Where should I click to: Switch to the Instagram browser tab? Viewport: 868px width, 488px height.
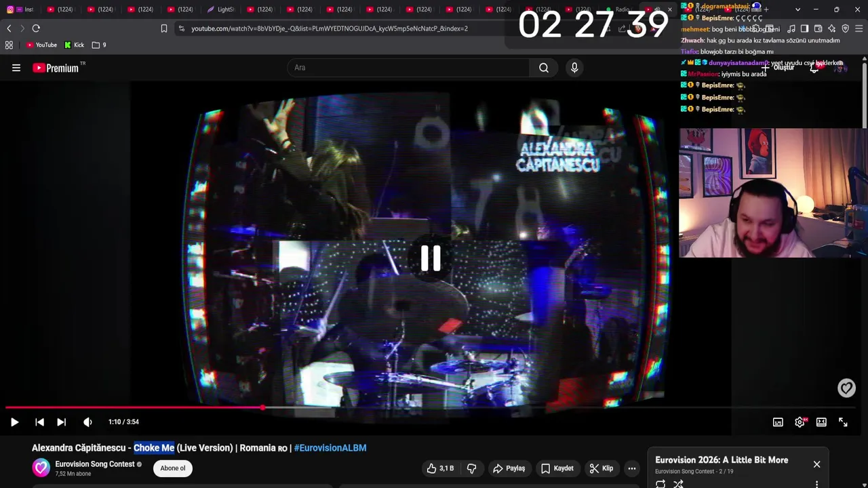(x=20, y=9)
